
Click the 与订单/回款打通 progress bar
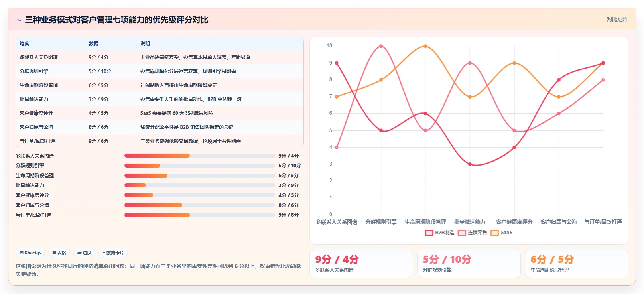(x=200, y=215)
